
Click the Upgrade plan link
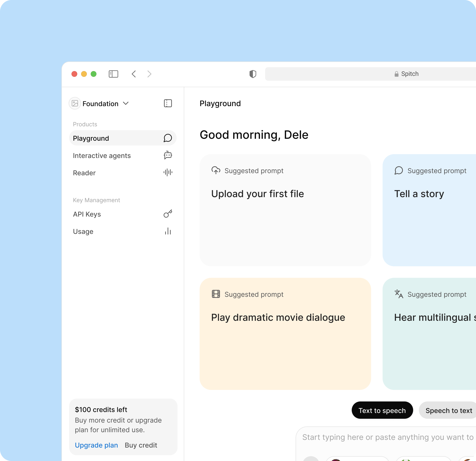pyautogui.click(x=96, y=445)
